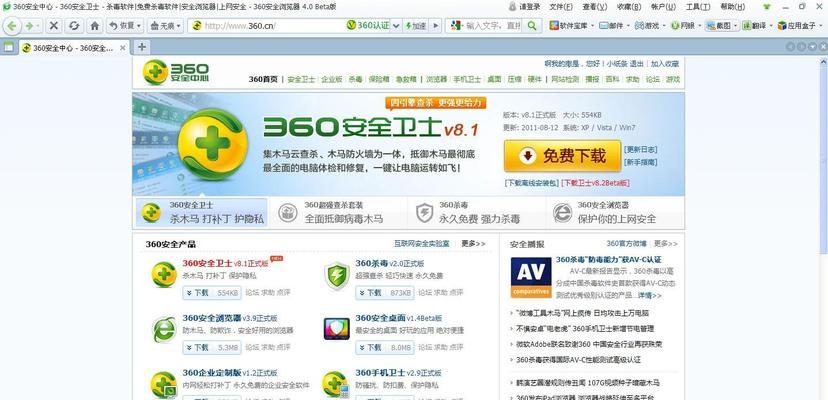The width and height of the screenshot is (828, 400).
Task: Click the 新手指南 link
Action: [641, 163]
